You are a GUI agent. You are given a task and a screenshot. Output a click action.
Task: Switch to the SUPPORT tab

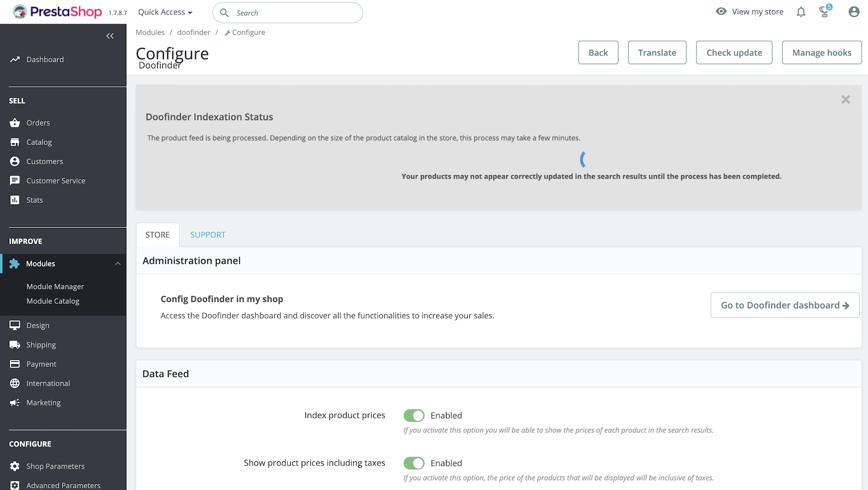coord(208,235)
